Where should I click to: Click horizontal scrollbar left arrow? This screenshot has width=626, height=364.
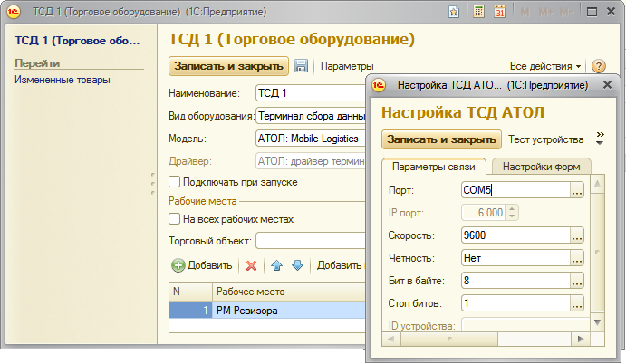click(x=390, y=339)
